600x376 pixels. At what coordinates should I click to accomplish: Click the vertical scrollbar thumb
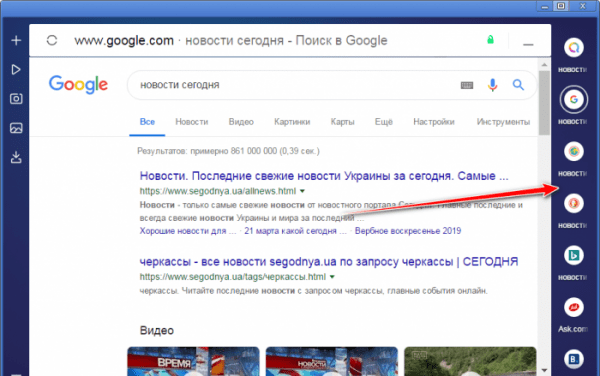click(x=544, y=103)
